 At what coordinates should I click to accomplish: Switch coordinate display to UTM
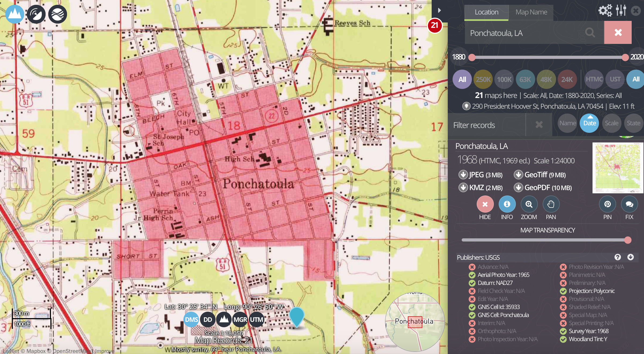(256, 319)
